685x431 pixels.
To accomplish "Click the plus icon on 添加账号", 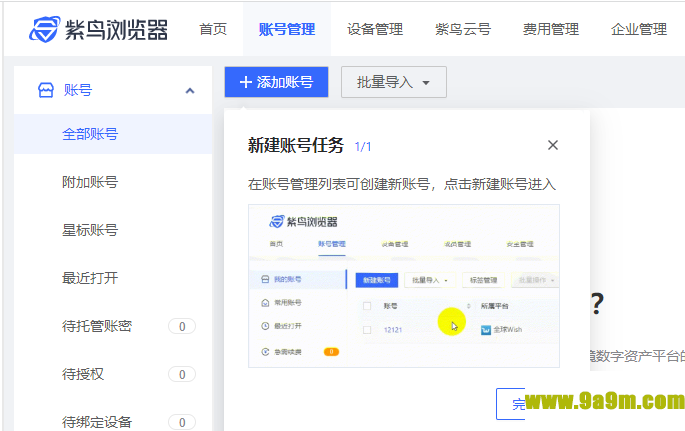I will (246, 82).
